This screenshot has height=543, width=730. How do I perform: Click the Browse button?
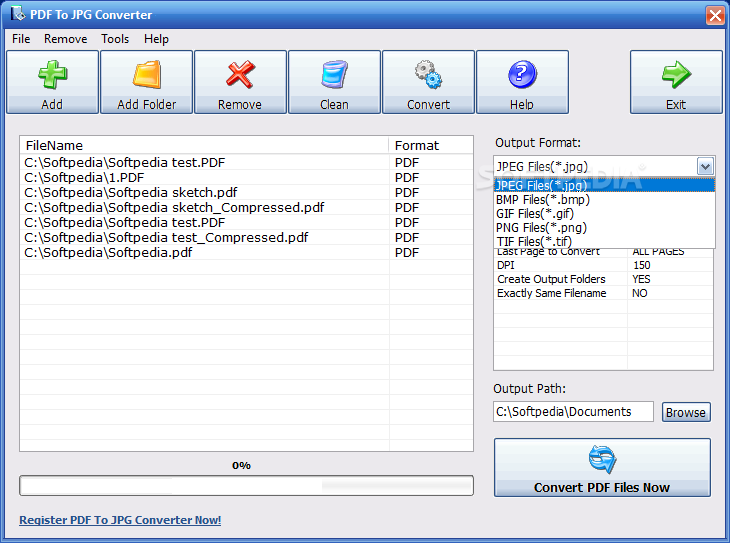686,412
